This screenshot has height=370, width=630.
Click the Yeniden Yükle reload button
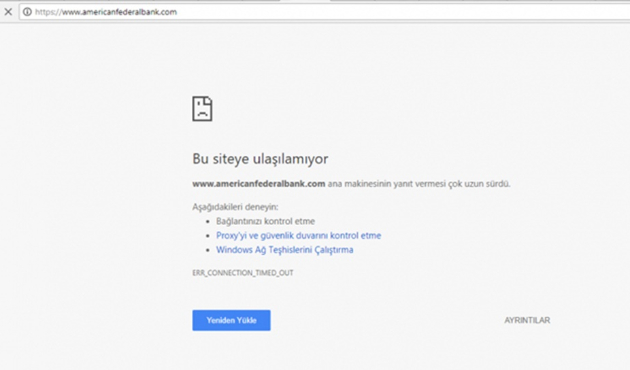click(231, 320)
